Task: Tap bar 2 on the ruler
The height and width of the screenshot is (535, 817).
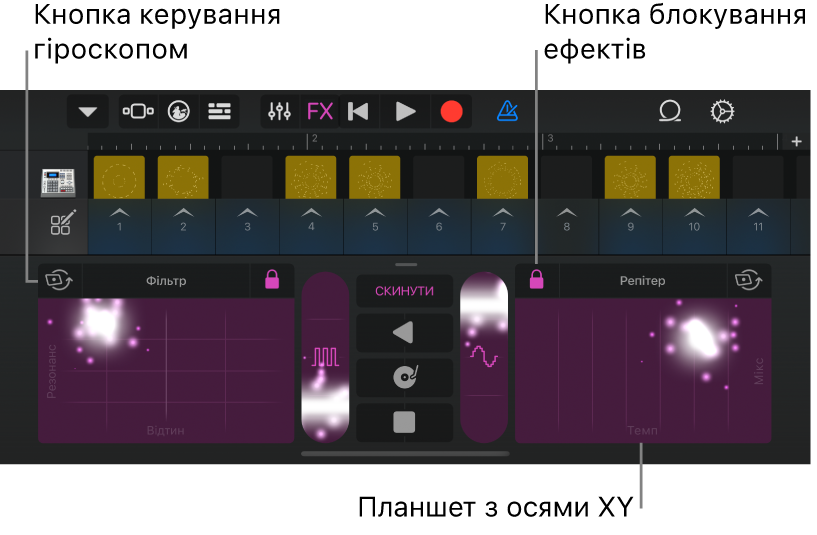Action: coord(314,139)
